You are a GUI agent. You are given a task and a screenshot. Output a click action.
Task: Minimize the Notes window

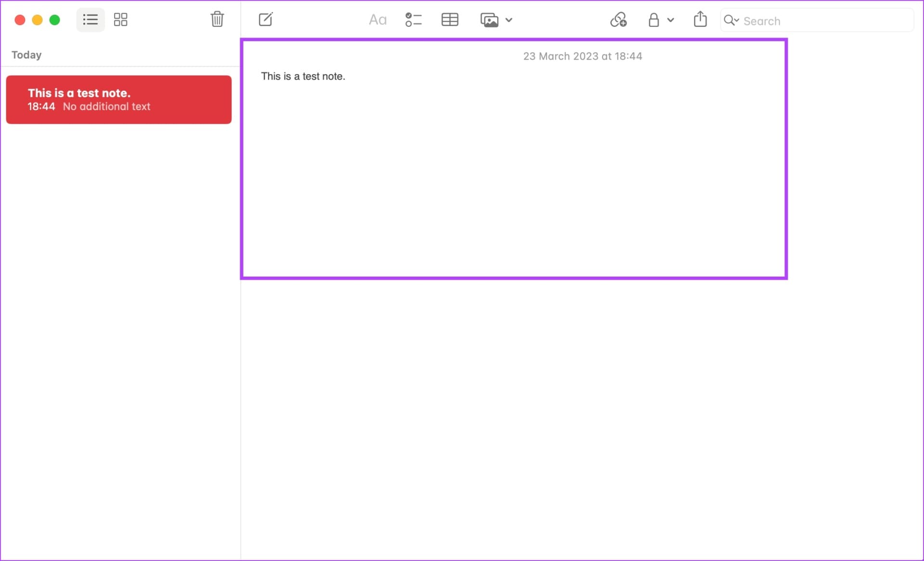coord(37,20)
